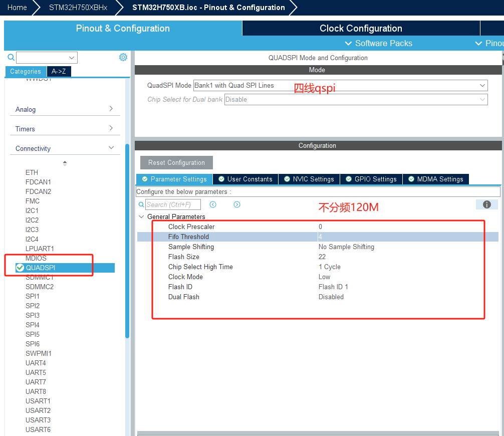The image size is (504, 436).
Task: Open the User Constants tab
Action: (x=245, y=179)
